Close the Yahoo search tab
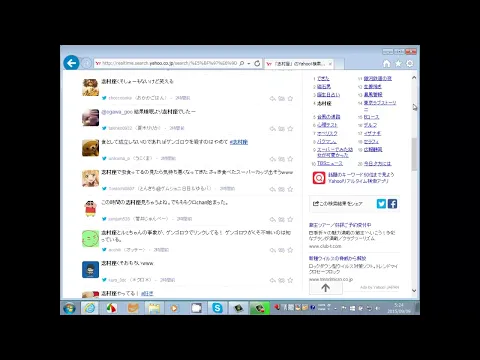 coord(330,64)
